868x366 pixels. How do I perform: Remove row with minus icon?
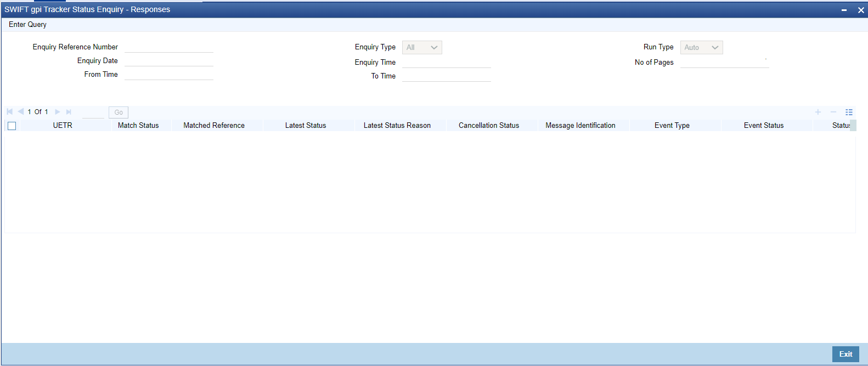click(x=833, y=112)
